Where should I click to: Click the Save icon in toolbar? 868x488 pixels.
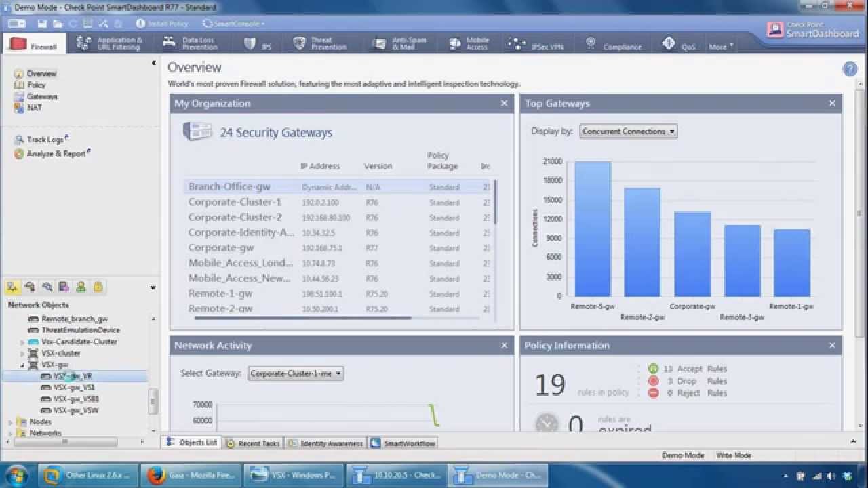point(42,24)
